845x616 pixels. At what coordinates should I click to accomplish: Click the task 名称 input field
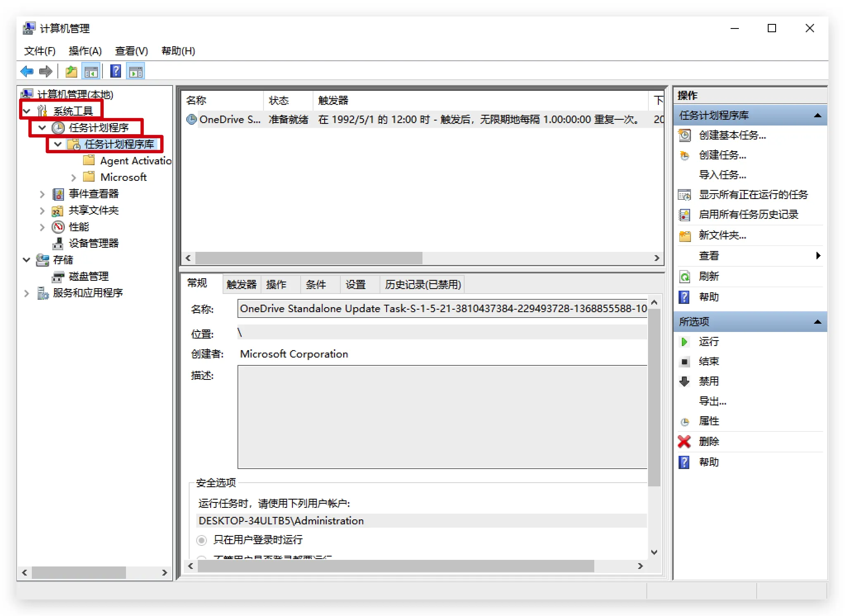pos(442,309)
